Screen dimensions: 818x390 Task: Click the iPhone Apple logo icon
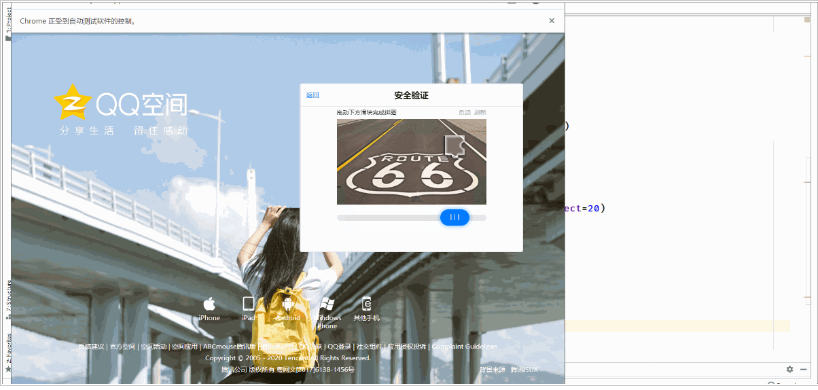tap(209, 303)
